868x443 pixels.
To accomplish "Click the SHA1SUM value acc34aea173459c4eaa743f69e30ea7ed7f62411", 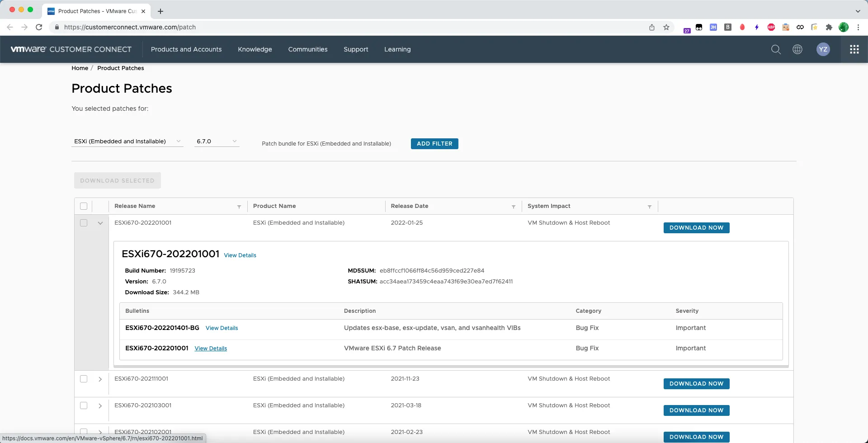I will (446, 282).
